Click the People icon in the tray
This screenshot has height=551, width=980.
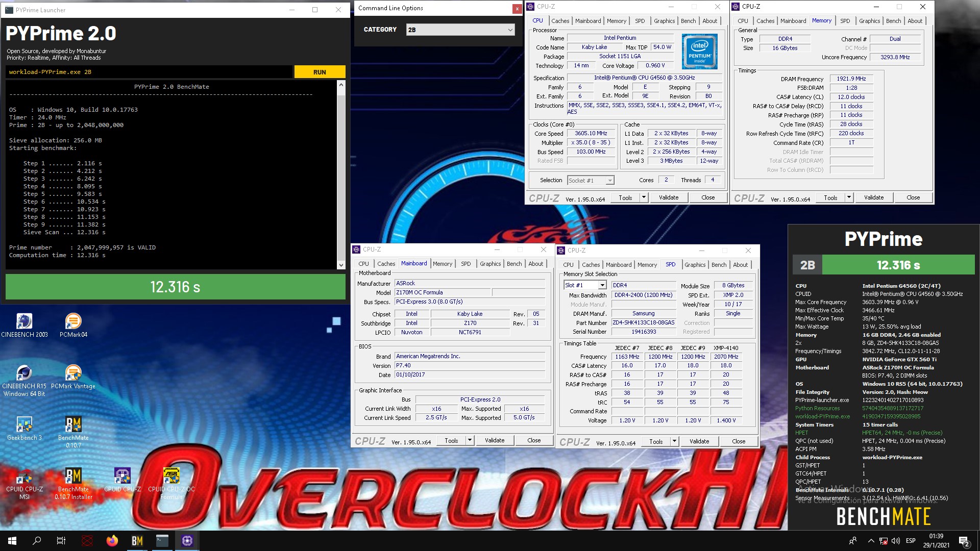[x=853, y=541]
